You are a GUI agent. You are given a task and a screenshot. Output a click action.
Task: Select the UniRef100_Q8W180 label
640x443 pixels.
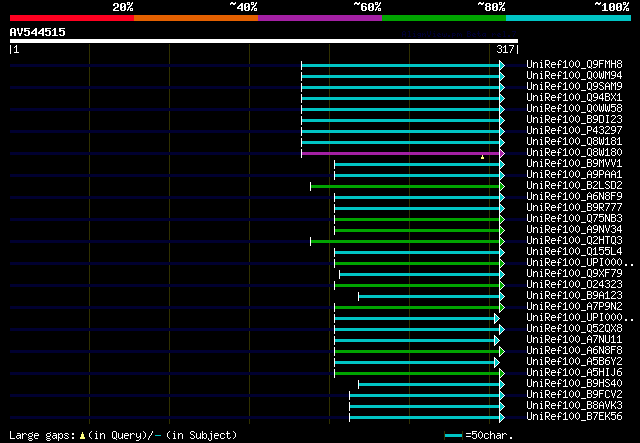pos(574,153)
